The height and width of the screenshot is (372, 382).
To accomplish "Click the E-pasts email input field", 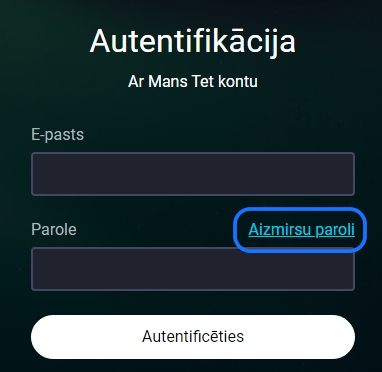I will point(193,174).
